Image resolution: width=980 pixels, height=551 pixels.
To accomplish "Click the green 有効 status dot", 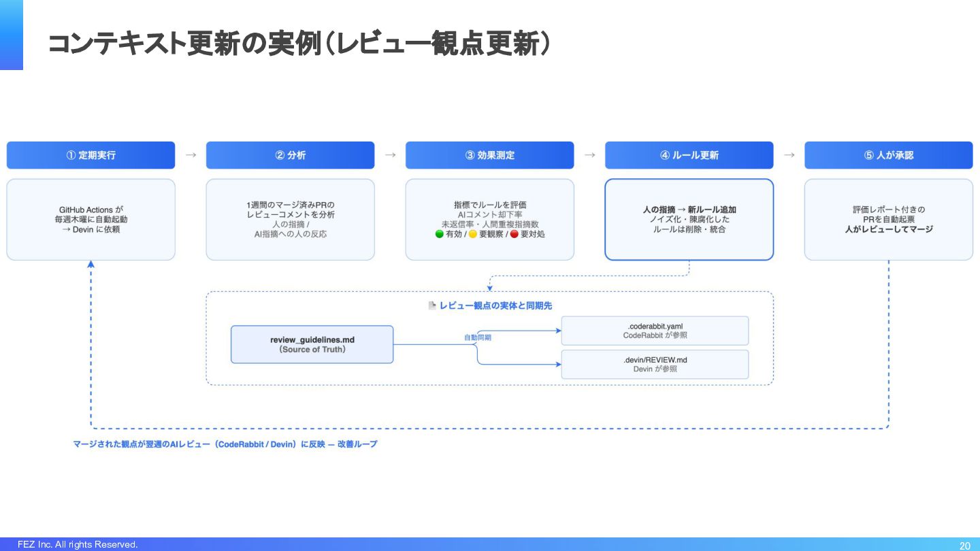I will 440,234.
